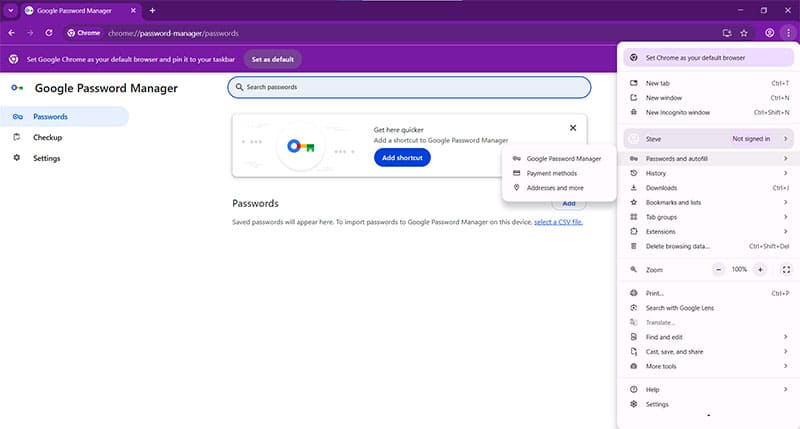This screenshot has height=429, width=800.
Task: Select Print from the Chrome menu
Action: click(708, 293)
